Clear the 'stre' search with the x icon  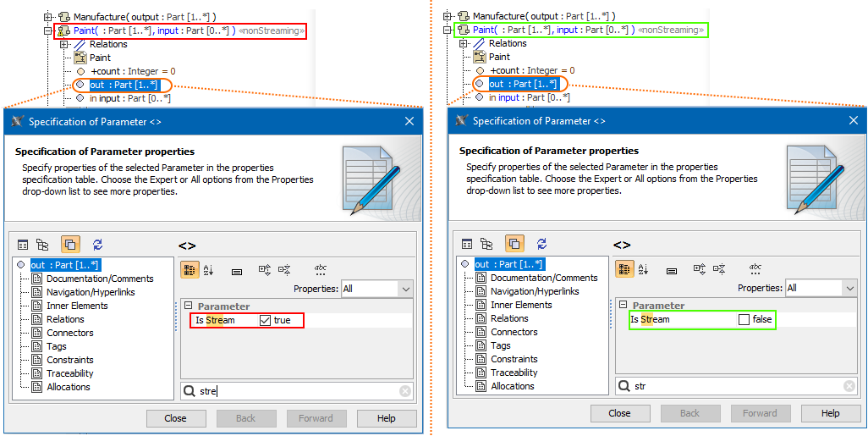tap(405, 391)
